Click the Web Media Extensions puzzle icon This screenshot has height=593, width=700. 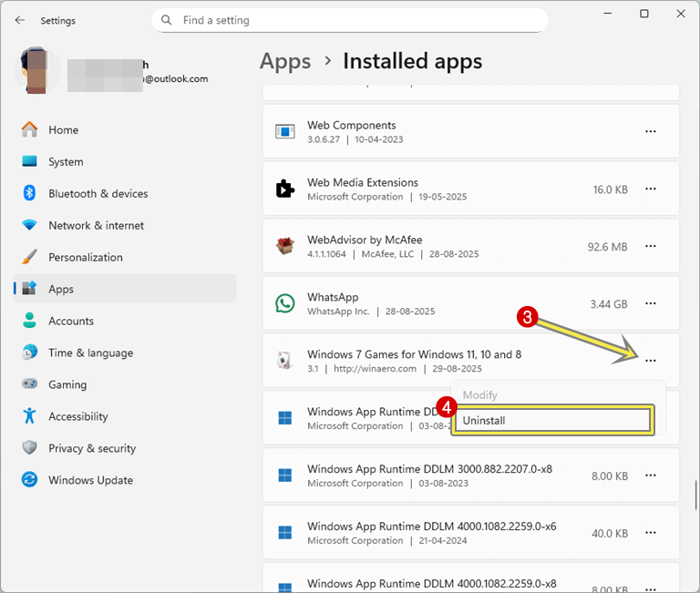coord(284,189)
